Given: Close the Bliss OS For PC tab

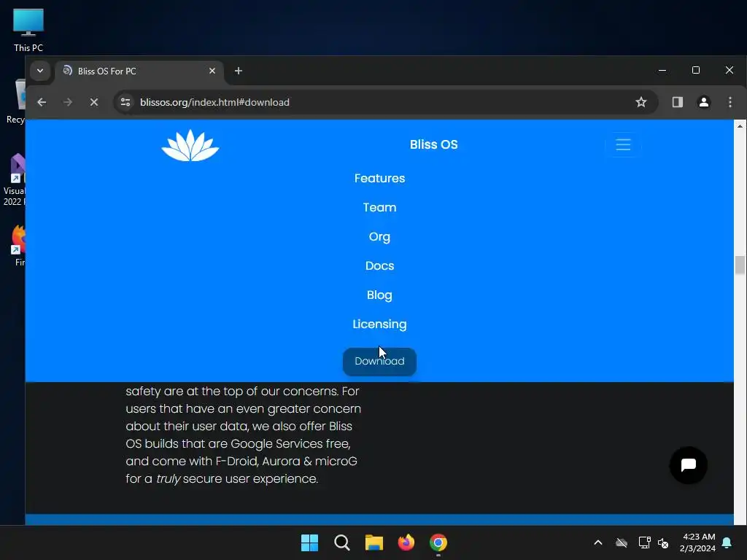Looking at the screenshot, I should coord(212,71).
